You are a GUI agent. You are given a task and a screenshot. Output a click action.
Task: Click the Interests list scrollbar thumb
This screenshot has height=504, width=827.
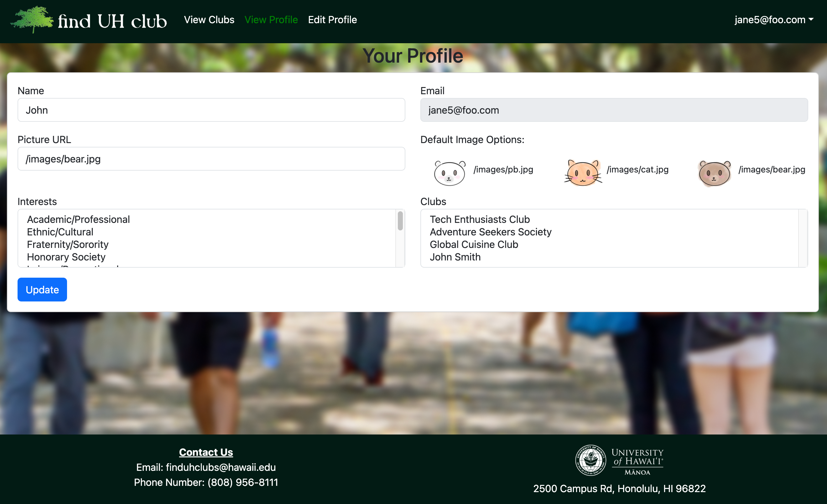pos(400,221)
